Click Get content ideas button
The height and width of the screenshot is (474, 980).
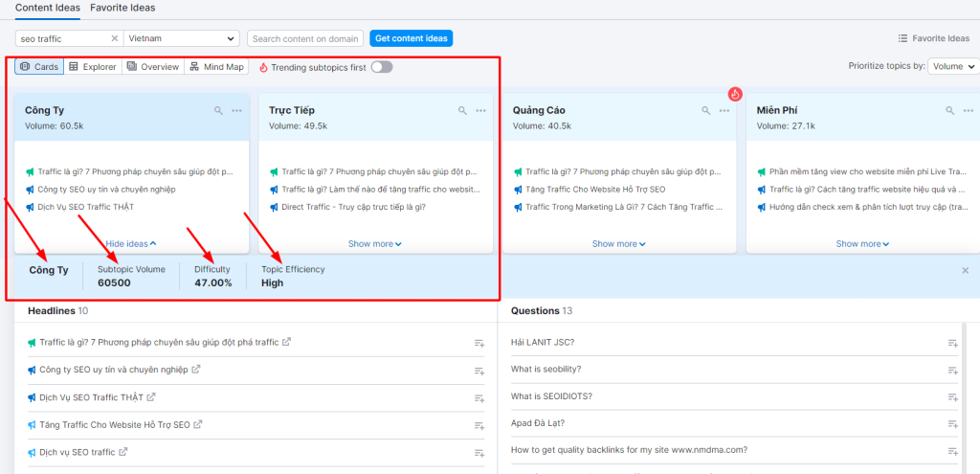tap(410, 39)
